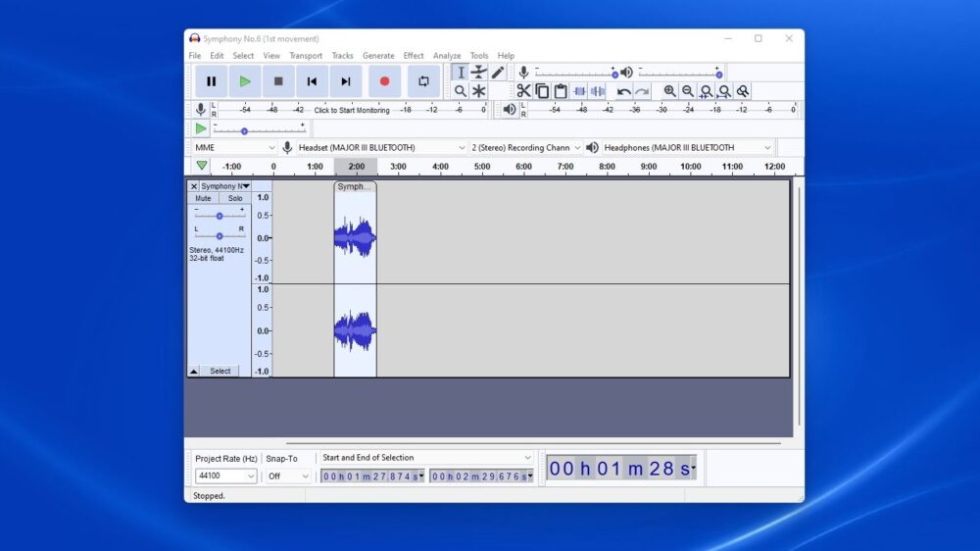Zoom in with the magnifier plus icon

point(669,91)
